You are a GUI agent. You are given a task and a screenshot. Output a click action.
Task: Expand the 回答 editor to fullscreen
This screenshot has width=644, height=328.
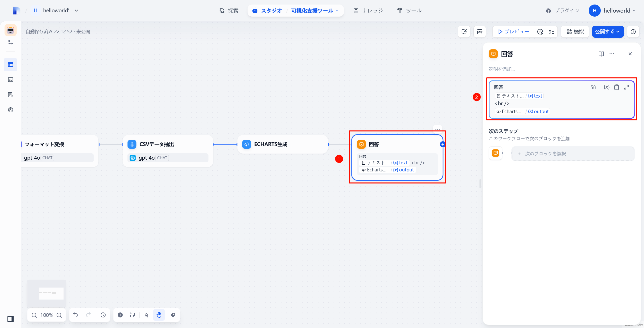[x=626, y=87]
